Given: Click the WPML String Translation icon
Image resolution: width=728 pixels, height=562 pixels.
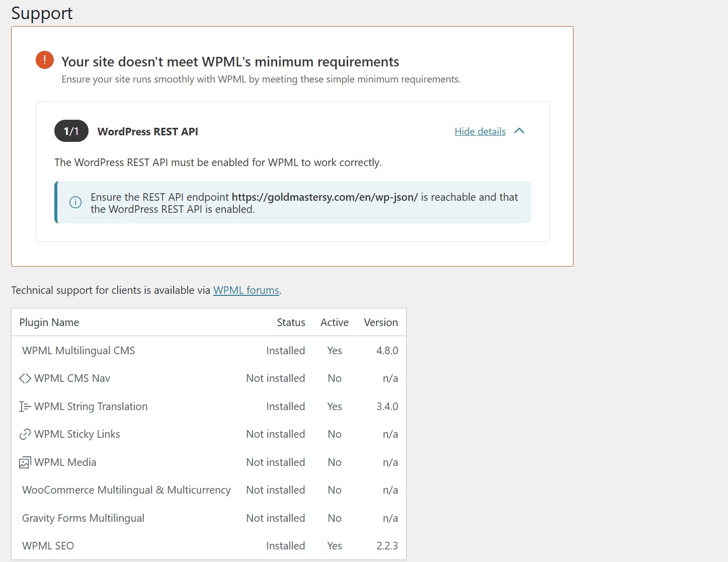Looking at the screenshot, I should (x=25, y=407).
